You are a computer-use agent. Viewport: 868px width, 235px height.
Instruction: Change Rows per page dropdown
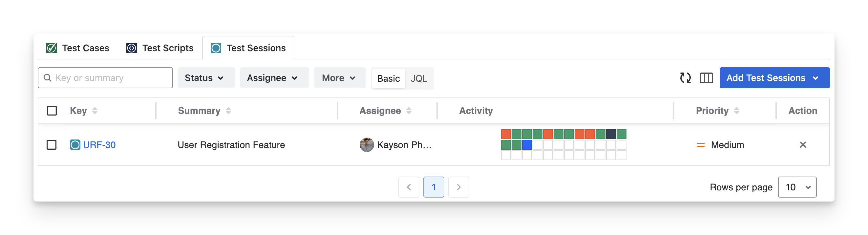[797, 187]
